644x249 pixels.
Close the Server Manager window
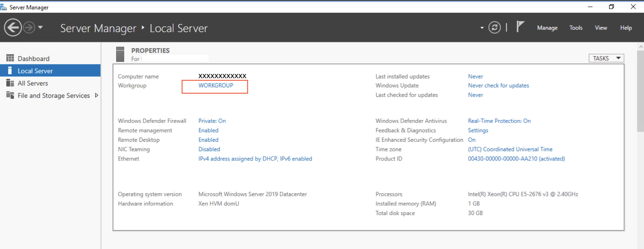click(x=633, y=7)
